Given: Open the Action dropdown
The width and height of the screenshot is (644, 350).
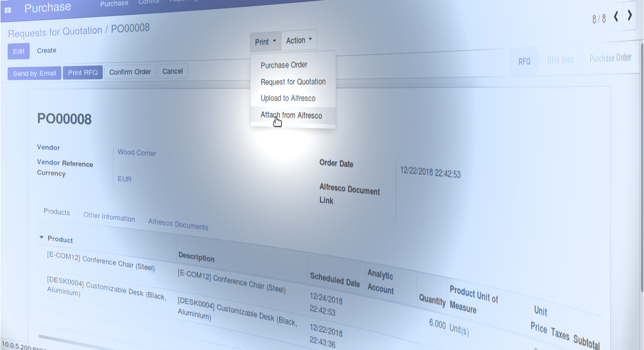Looking at the screenshot, I should 299,40.
